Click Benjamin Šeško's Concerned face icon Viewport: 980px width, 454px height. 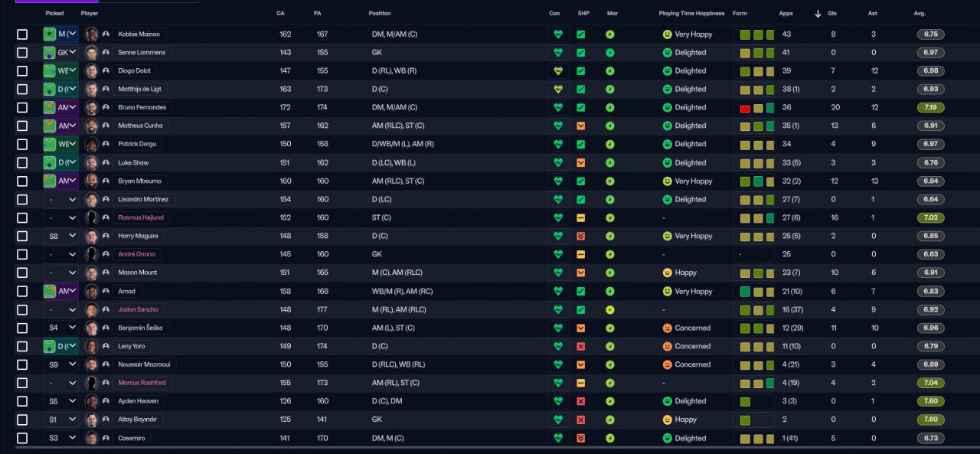point(667,328)
